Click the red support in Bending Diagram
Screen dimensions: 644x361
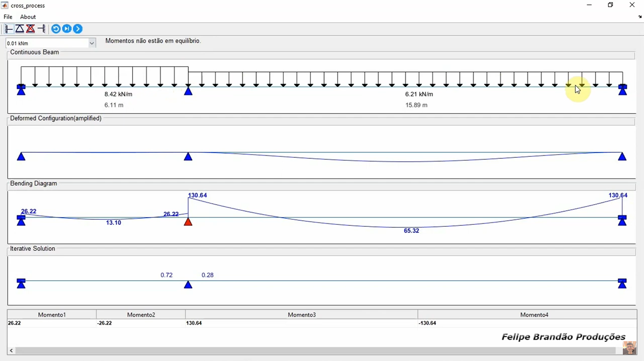188,222
